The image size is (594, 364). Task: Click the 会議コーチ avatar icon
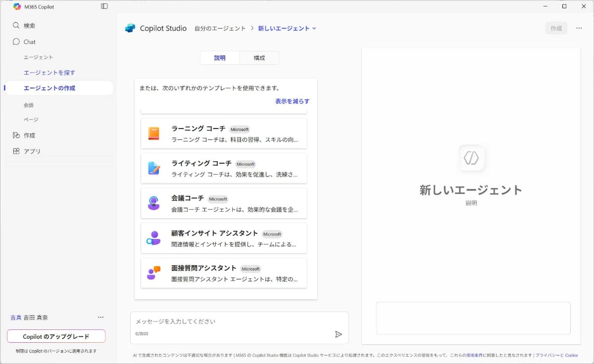[153, 203]
